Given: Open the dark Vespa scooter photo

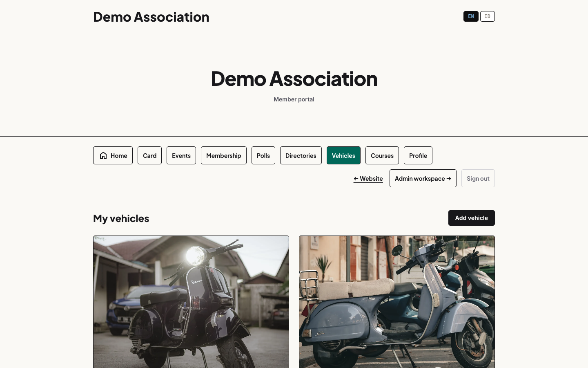Looking at the screenshot, I should (x=191, y=302).
